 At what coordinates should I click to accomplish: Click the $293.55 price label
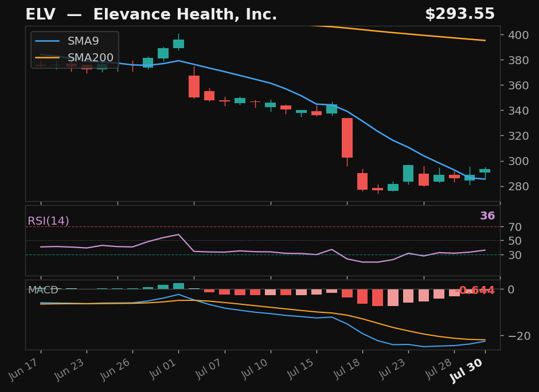pyautogui.click(x=460, y=14)
